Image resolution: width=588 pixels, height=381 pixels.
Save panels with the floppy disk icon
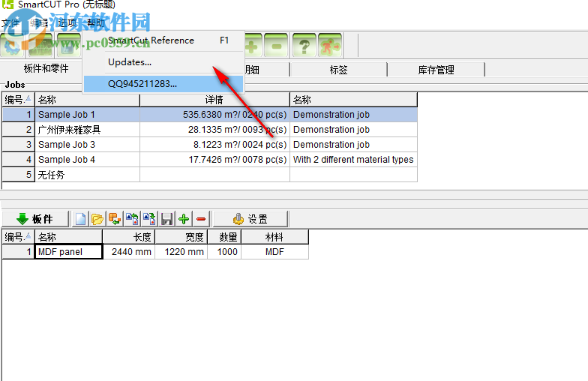tap(166, 219)
